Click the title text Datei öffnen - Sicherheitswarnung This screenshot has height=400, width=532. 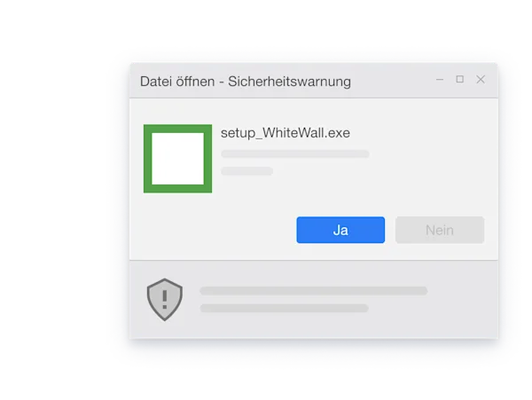pyautogui.click(x=246, y=82)
